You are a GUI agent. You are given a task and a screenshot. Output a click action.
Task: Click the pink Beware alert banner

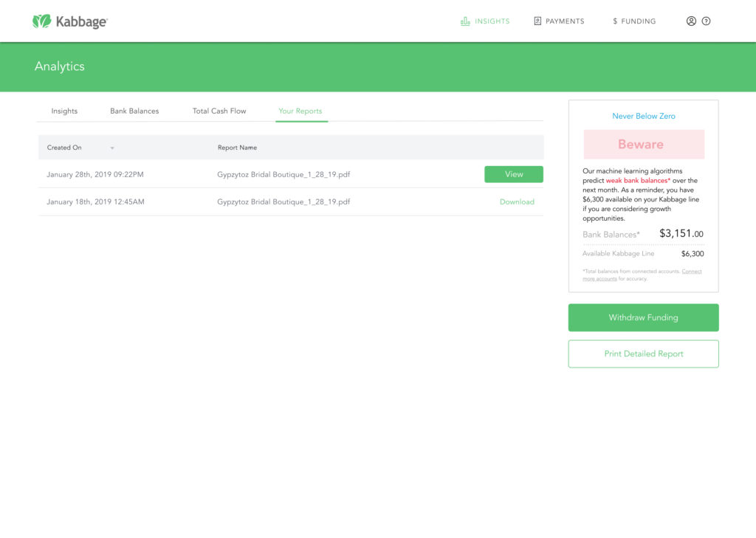(644, 145)
